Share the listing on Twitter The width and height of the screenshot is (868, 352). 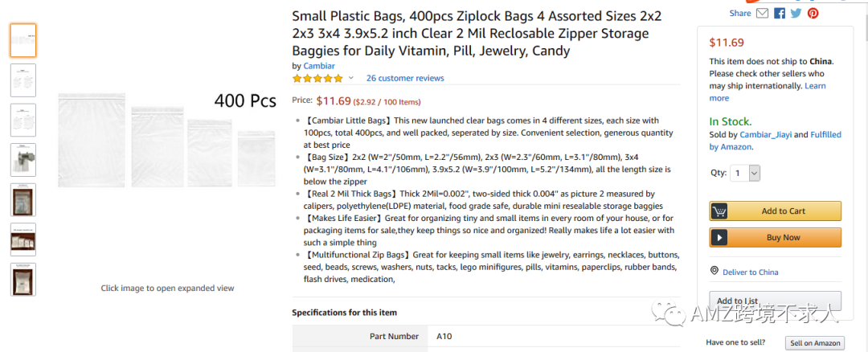coord(796,13)
